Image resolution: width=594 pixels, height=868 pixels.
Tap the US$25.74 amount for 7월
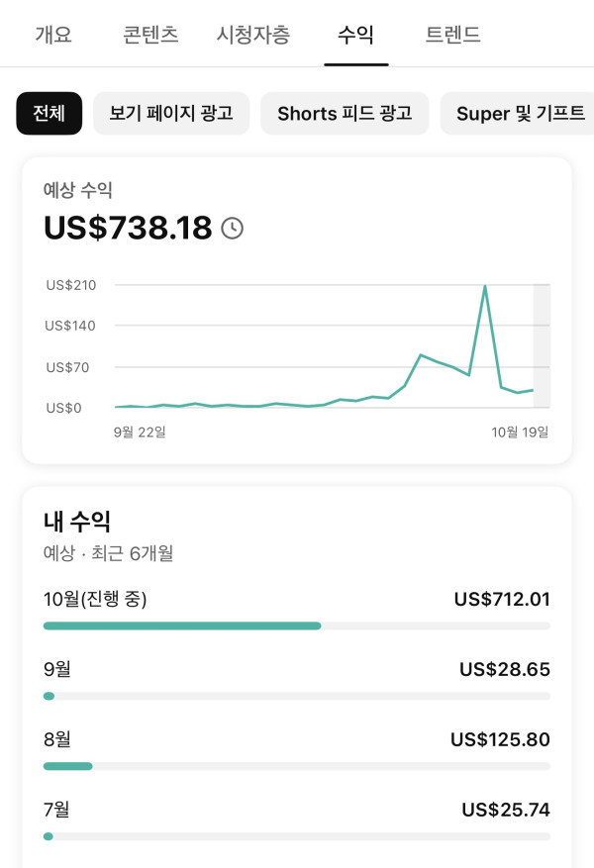point(506,810)
